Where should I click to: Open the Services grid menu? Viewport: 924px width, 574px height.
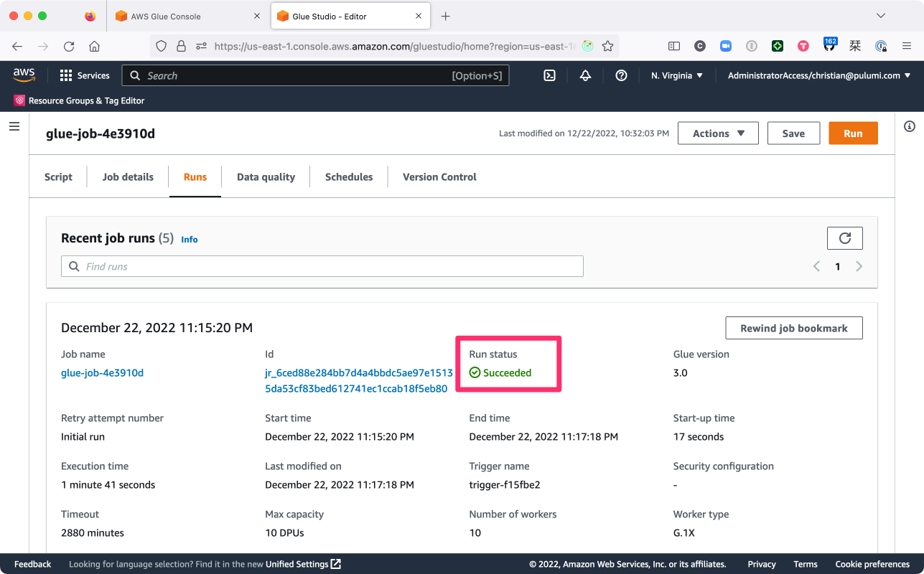[85, 75]
